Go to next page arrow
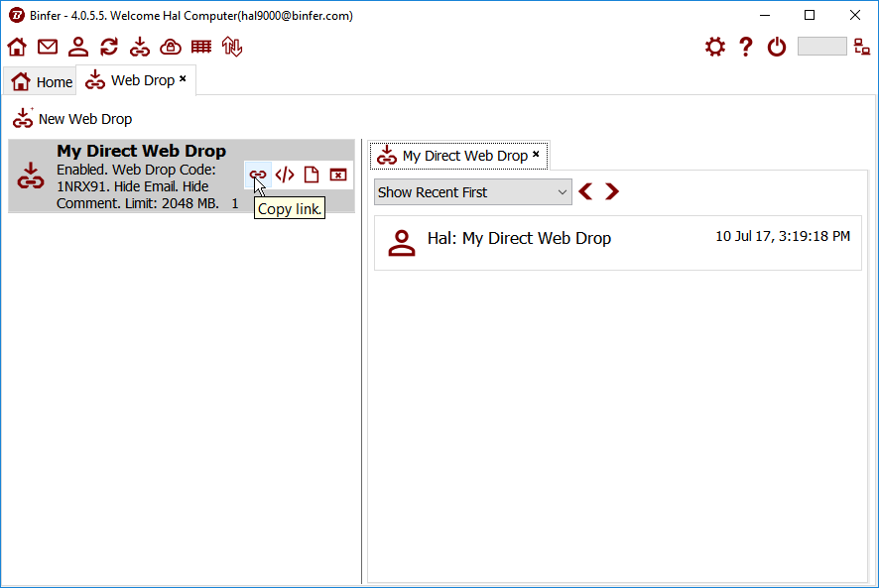Viewport: 879px width, 588px height. tap(612, 191)
